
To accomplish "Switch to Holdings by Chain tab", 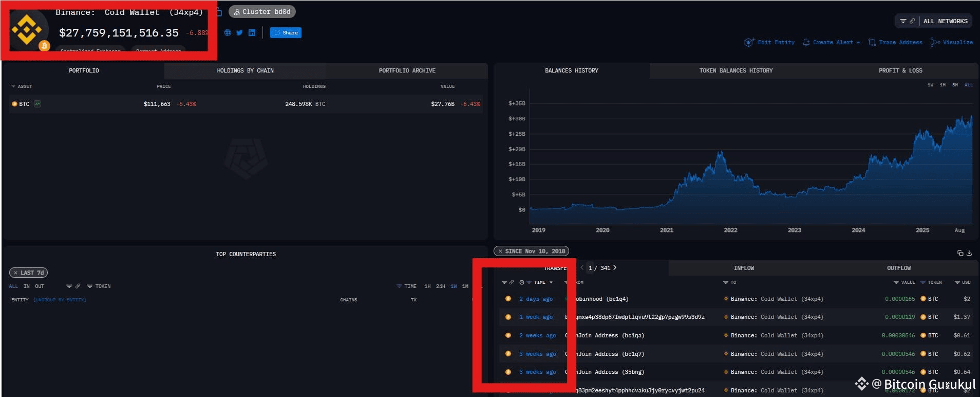I will pos(245,70).
